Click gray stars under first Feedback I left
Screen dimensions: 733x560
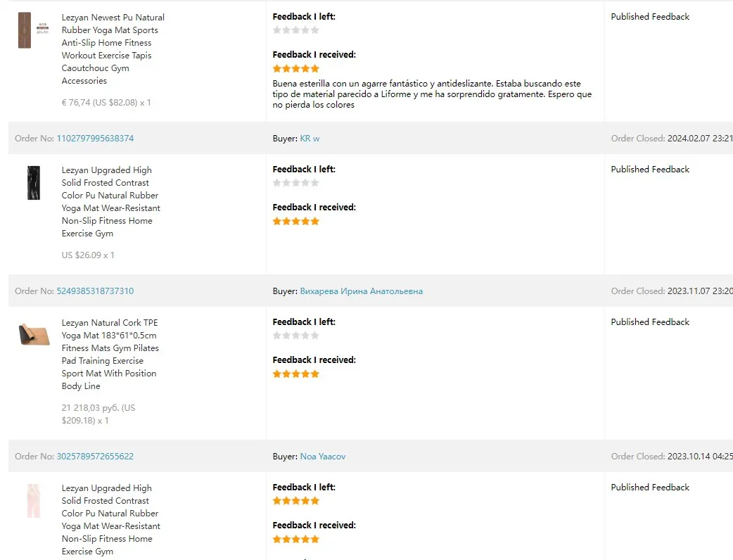(296, 30)
